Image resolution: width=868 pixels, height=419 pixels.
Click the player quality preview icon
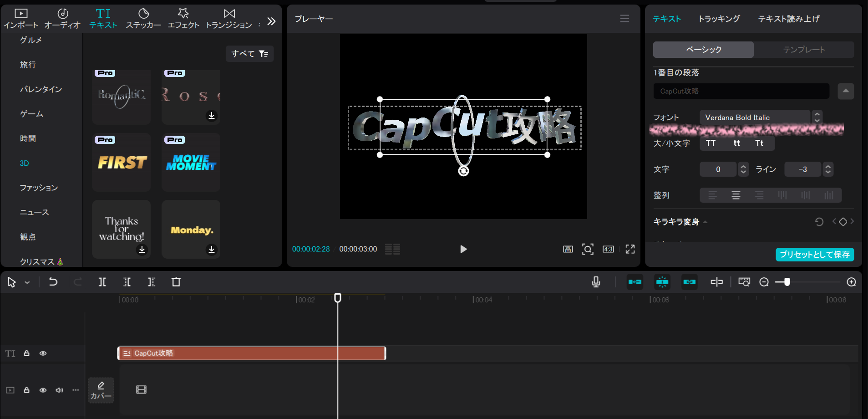568,249
